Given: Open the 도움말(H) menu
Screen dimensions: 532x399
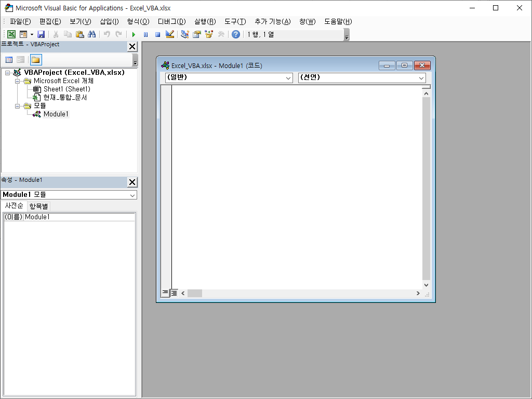Looking at the screenshot, I should (338, 21).
